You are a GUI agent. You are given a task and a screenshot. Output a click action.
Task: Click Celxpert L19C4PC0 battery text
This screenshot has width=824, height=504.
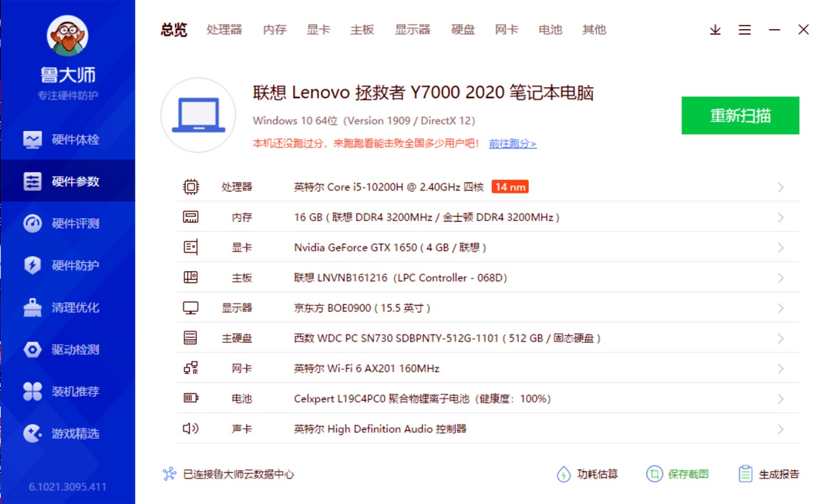pos(423,399)
